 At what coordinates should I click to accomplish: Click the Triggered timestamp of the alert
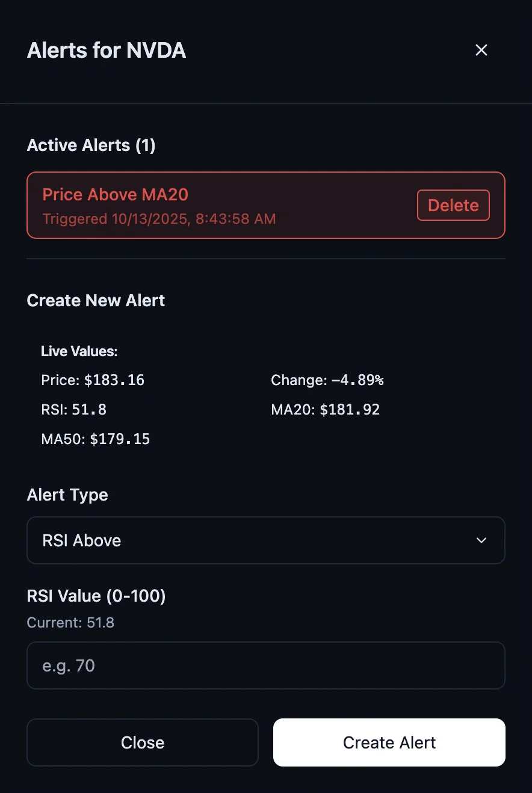(x=159, y=219)
